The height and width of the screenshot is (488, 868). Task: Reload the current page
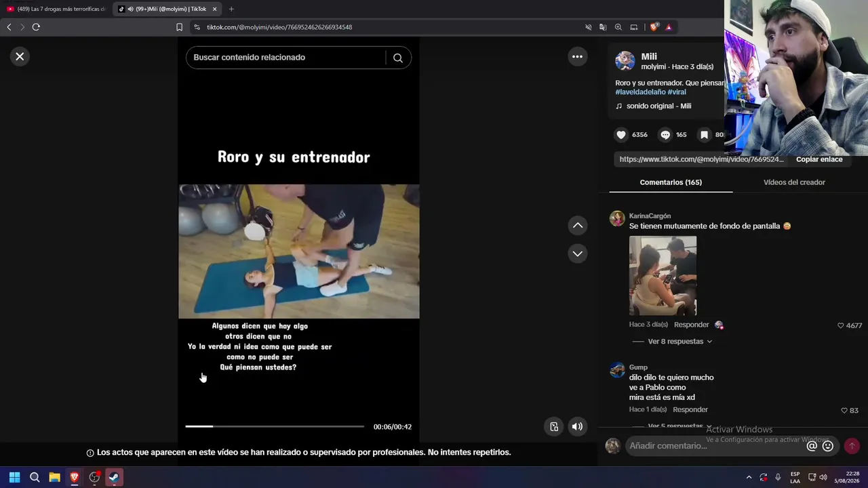pos(36,27)
